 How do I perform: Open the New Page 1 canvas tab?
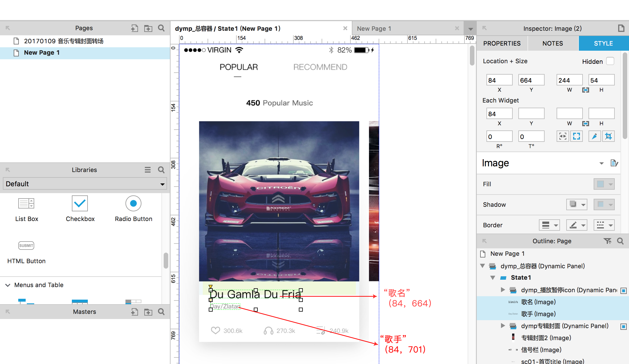374,28
